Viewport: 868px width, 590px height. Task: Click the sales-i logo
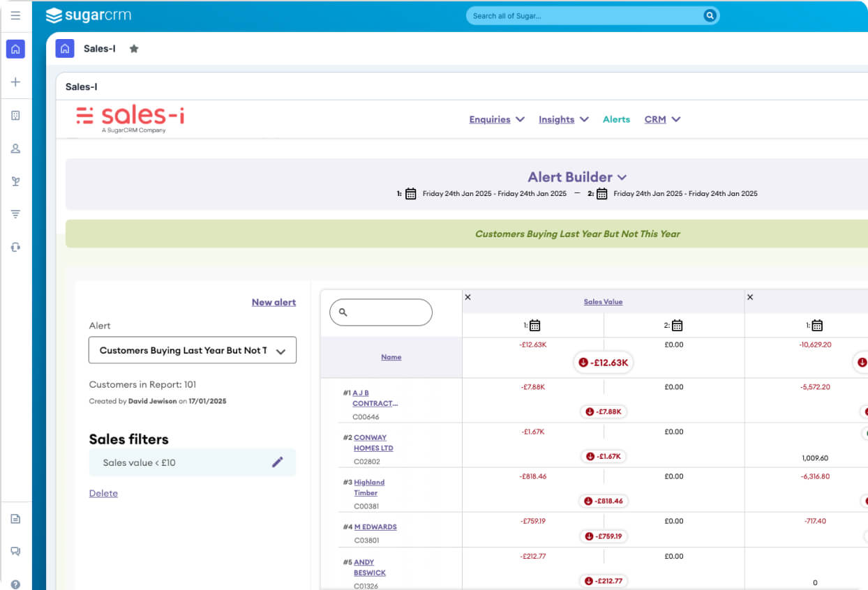coord(130,119)
